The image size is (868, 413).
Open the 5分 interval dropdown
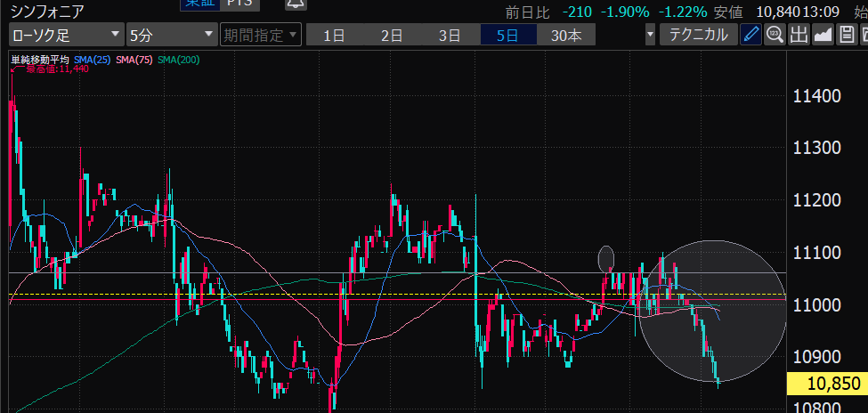click(x=171, y=36)
